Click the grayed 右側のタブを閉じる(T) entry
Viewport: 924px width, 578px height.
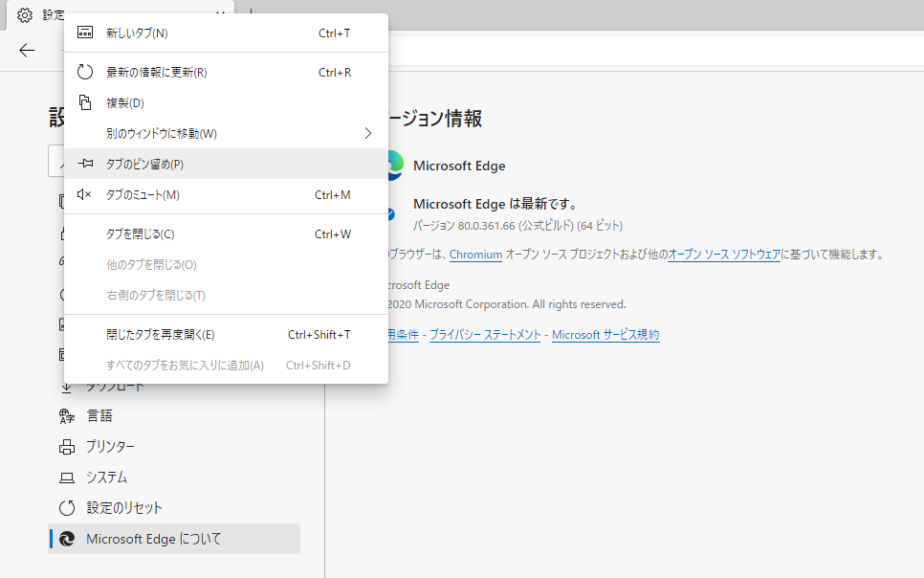click(x=227, y=296)
